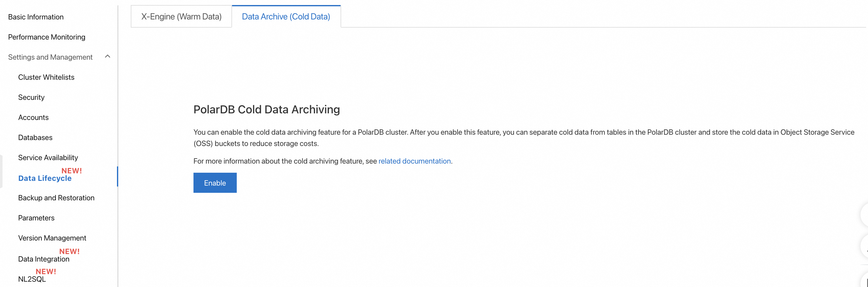
Task: Open Databases in sidebar
Action: click(x=35, y=138)
